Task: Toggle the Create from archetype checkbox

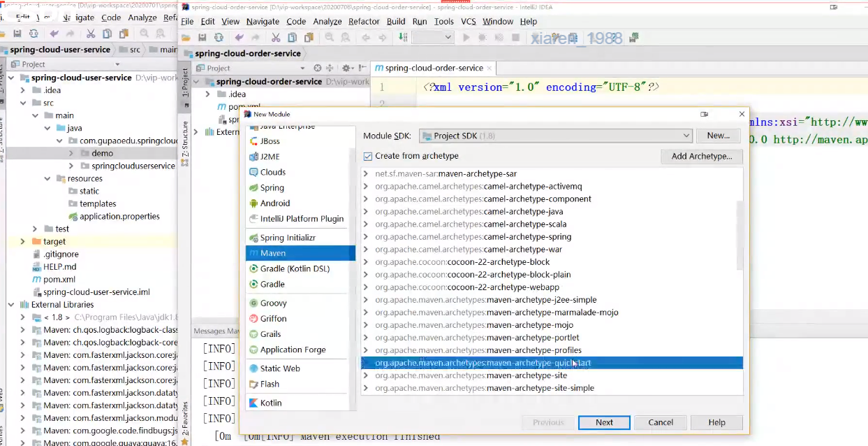Action: pyautogui.click(x=368, y=156)
